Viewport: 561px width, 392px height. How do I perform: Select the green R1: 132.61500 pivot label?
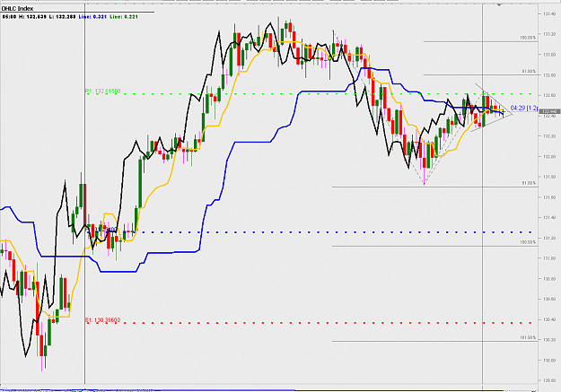102,91
